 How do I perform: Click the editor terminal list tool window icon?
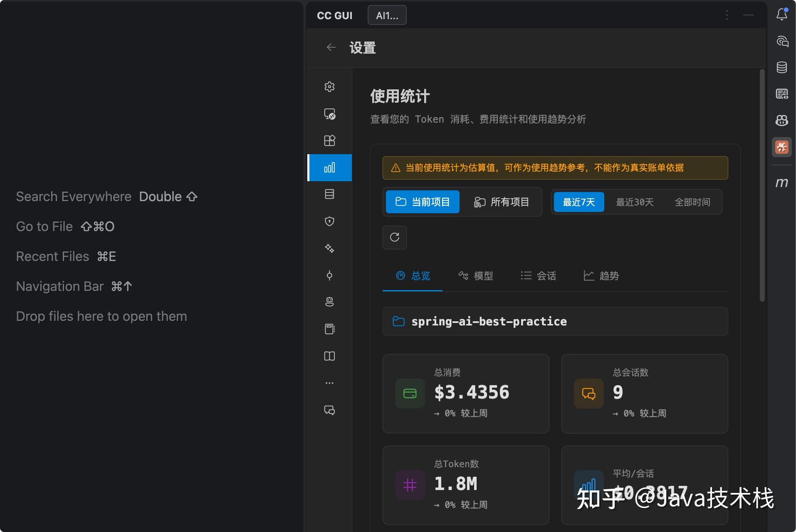click(782, 94)
